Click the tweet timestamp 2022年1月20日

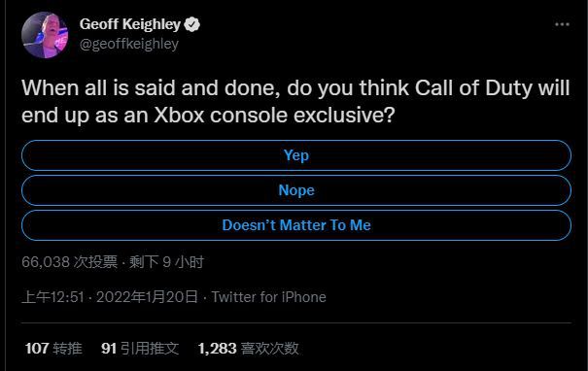click(147, 297)
